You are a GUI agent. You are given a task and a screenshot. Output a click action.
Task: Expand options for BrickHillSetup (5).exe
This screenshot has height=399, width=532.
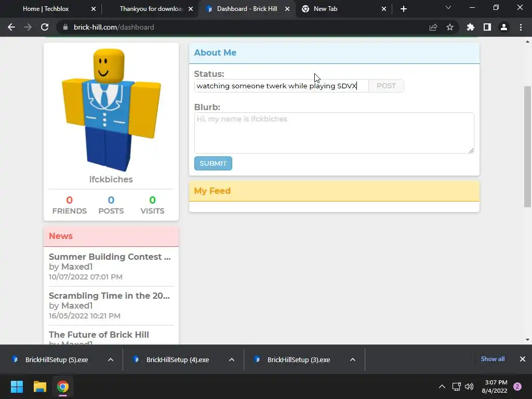click(111, 360)
